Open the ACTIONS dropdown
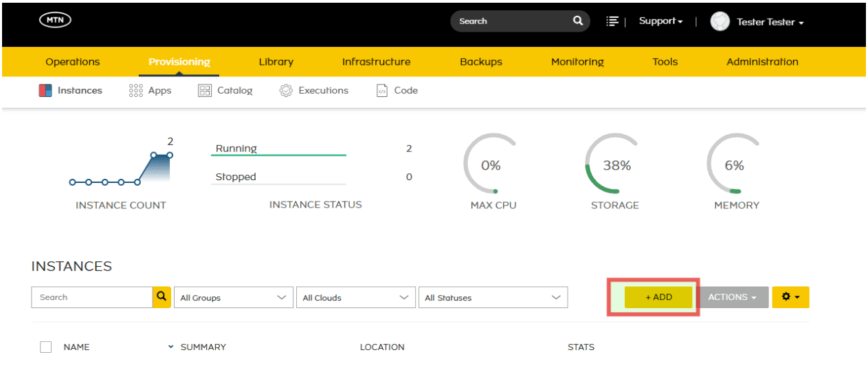Viewport: 868px width, 390px height. click(x=733, y=297)
